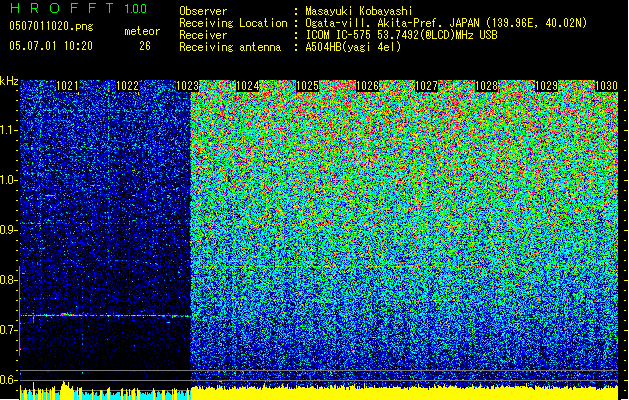The width and height of the screenshot is (629, 400).
Task: Click observer name Masayuki Kobayashi
Action: tap(359, 11)
